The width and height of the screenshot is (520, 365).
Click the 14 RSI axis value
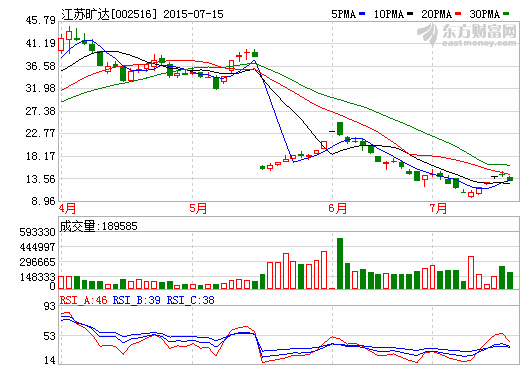[50, 360]
